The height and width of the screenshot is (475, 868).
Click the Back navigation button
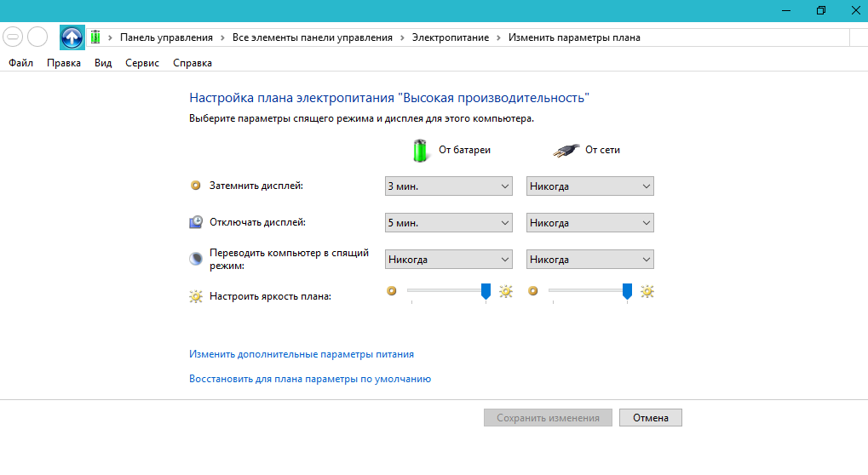(x=13, y=37)
